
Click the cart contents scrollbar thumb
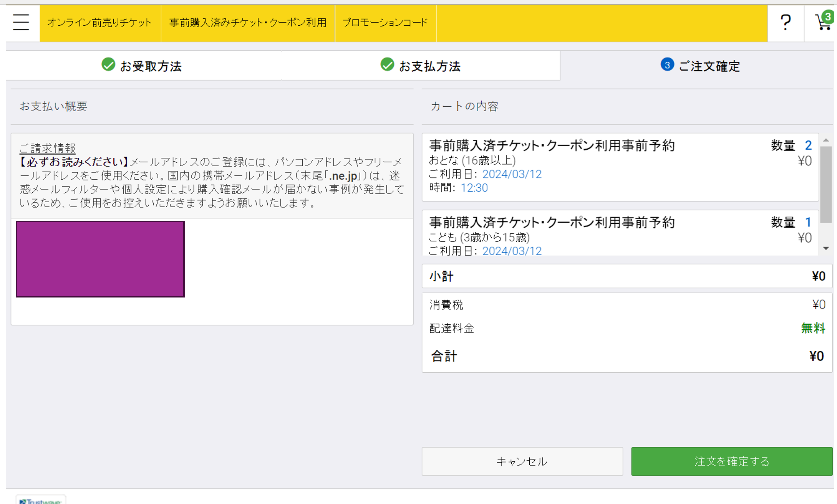click(x=826, y=184)
